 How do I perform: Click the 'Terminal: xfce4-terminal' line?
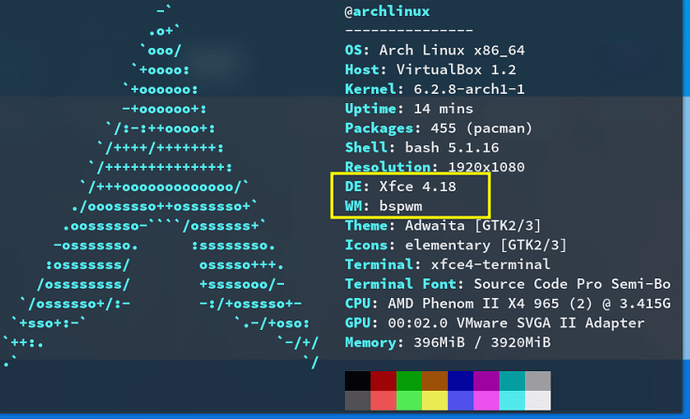[448, 264]
